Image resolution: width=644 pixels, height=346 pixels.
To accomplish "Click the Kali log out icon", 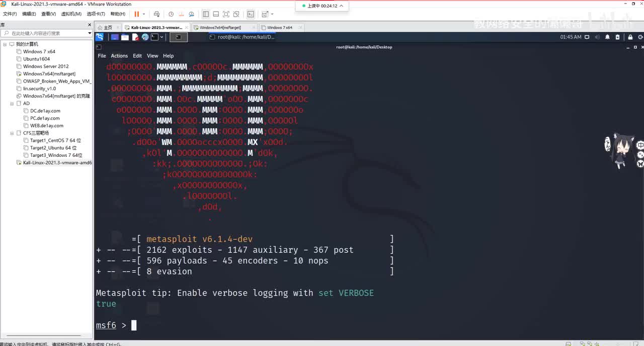I will [x=640, y=37].
